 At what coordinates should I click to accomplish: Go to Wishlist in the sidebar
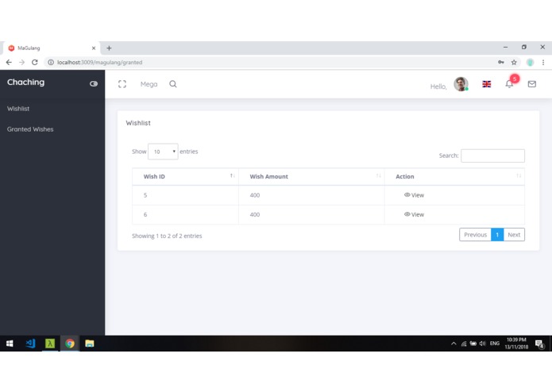pyautogui.click(x=18, y=109)
